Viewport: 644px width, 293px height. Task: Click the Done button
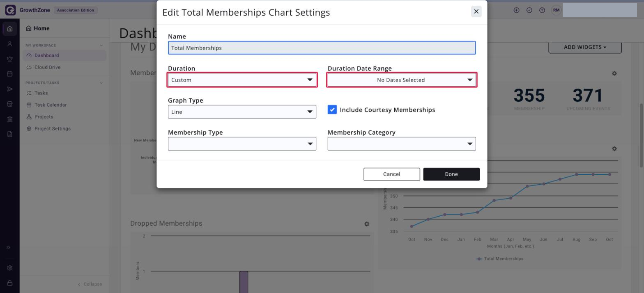451,174
